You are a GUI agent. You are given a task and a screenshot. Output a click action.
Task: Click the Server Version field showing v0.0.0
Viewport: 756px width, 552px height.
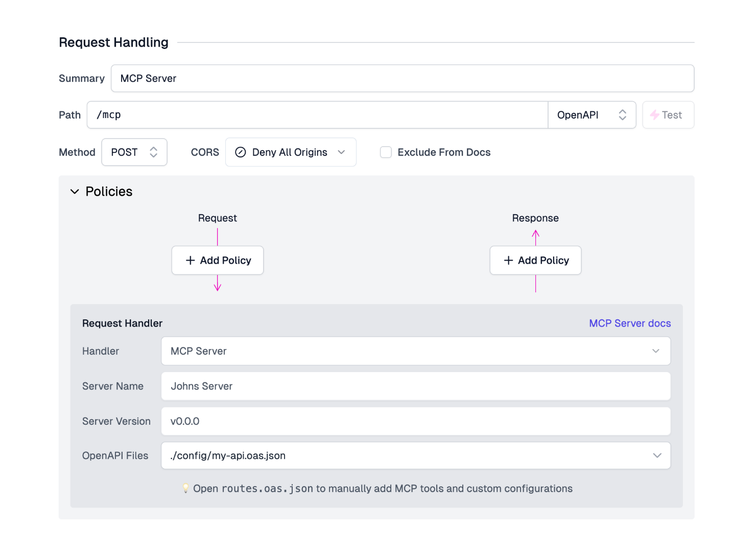coord(416,421)
